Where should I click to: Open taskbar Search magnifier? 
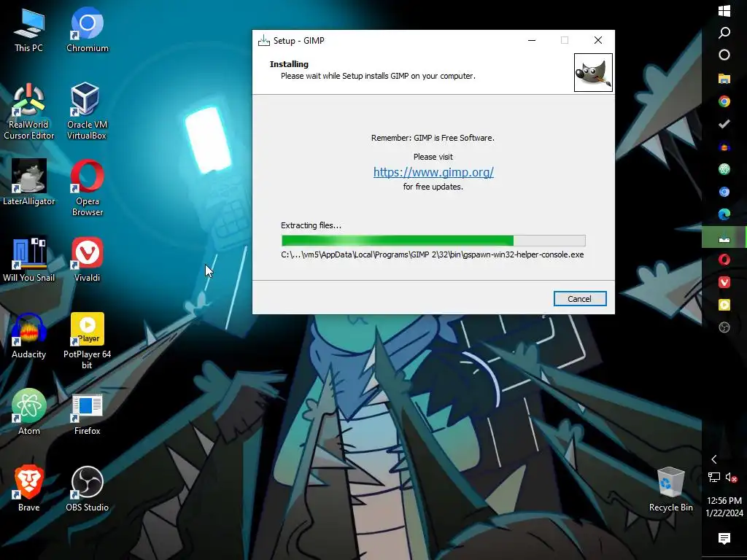click(724, 32)
